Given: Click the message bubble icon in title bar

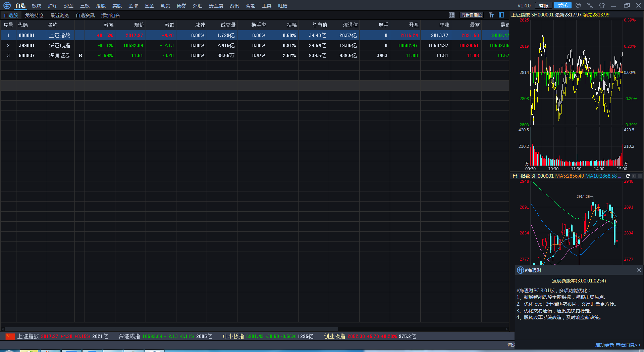Looking at the screenshot, I should click(x=578, y=5).
